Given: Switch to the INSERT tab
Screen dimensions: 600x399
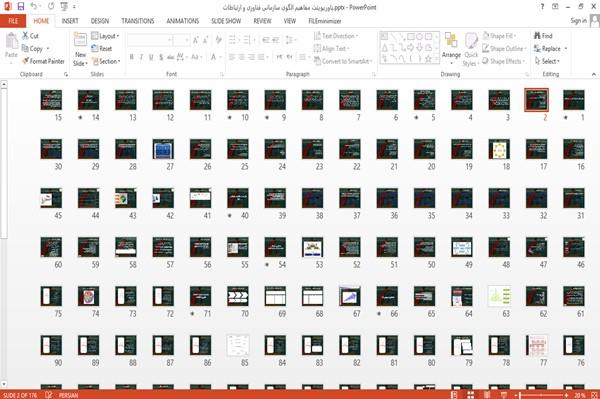Looking at the screenshot, I should pyautogui.click(x=70, y=21).
